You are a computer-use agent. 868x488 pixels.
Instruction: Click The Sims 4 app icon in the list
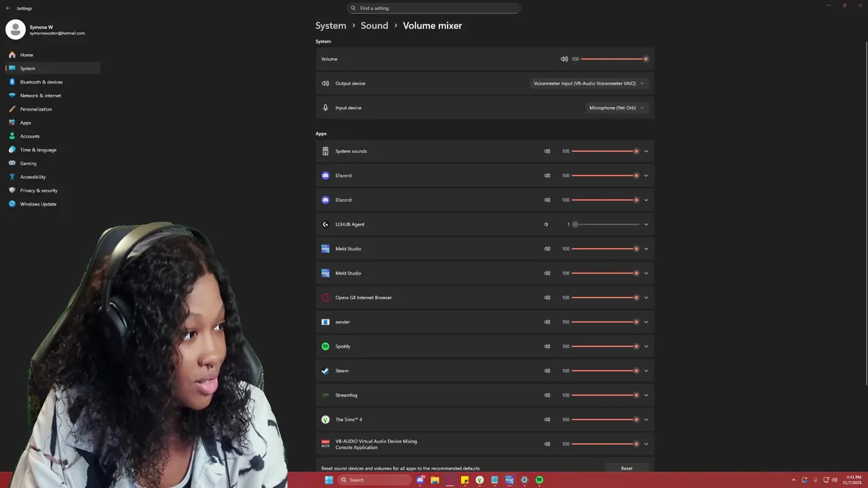click(x=325, y=420)
